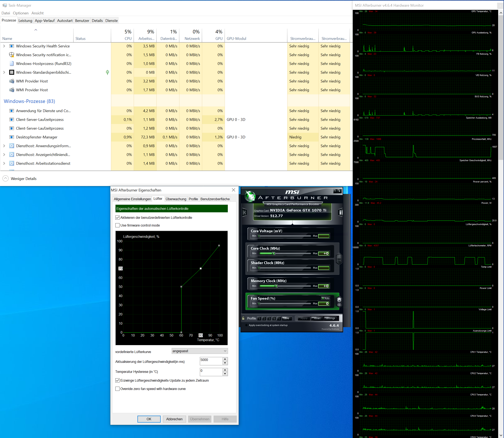Image resolution: width=504 pixels, height=438 pixels.
Task: Click the Kombustor K icon in Afterburner
Action: tap(244, 212)
